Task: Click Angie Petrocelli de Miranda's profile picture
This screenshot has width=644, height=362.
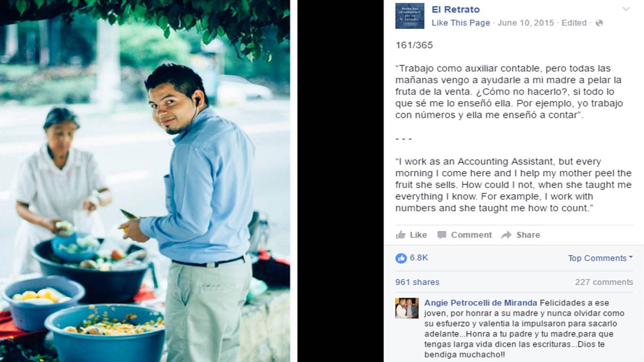Action: pos(407,308)
